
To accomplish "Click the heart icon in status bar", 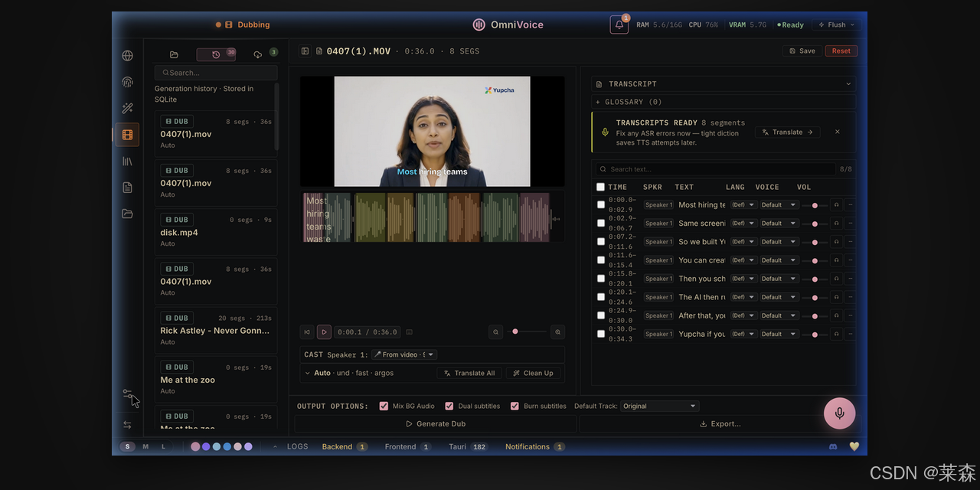I will click(x=854, y=446).
